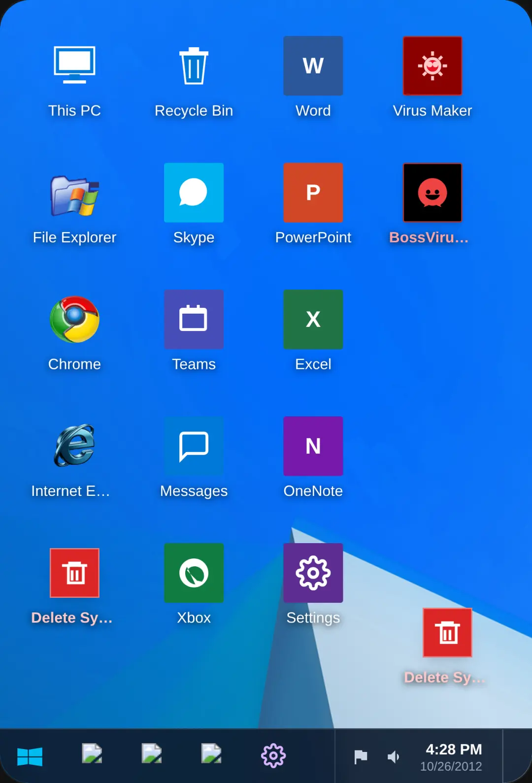Click the third pinned taskbar app icon
Image resolution: width=532 pixels, height=783 pixels.
point(211,753)
